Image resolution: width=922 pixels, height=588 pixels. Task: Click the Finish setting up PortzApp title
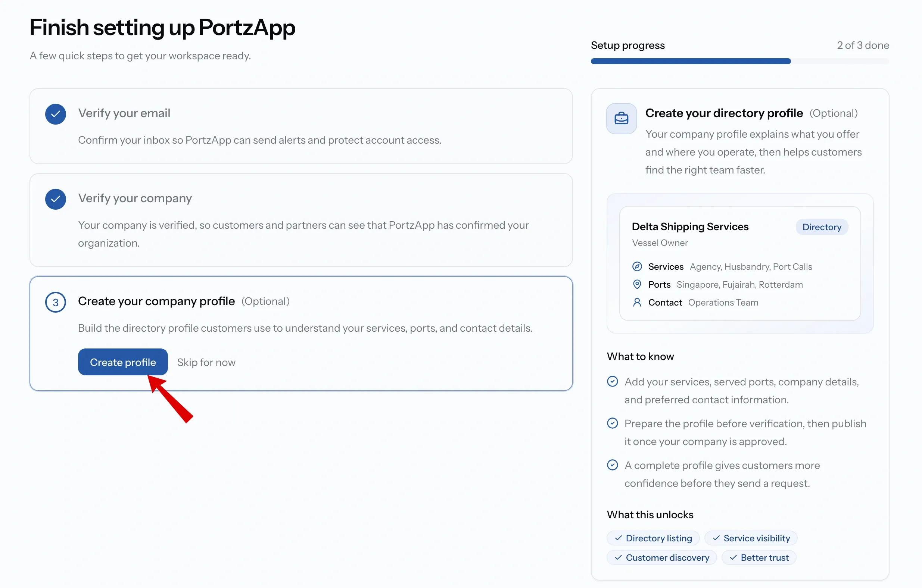tap(162, 28)
